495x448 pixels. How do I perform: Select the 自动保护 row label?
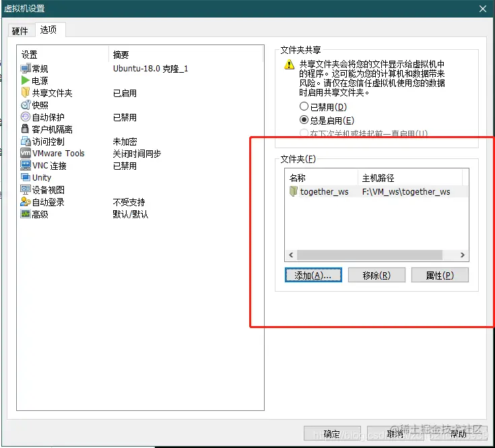48,117
